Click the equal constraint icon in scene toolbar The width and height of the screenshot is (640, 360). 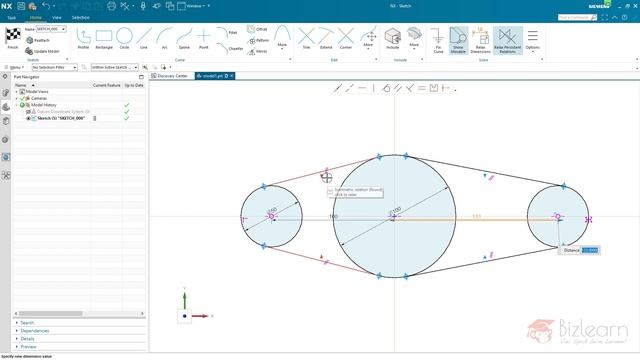[422, 88]
